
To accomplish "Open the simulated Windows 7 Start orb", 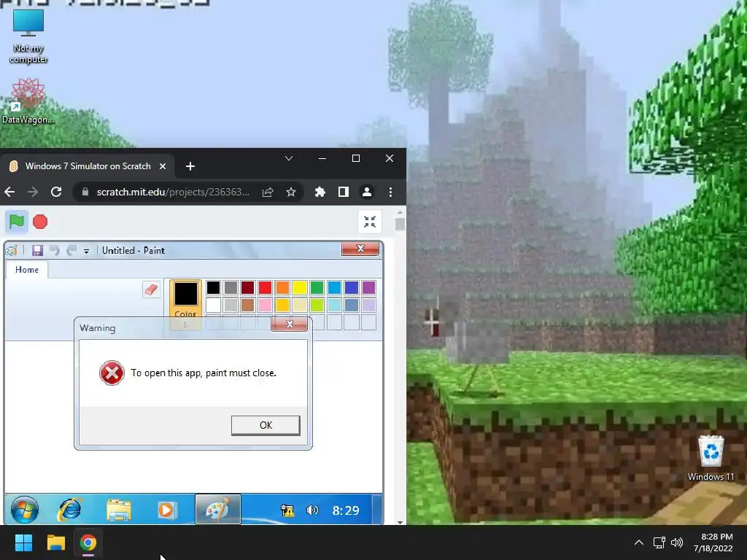I will [x=25, y=510].
